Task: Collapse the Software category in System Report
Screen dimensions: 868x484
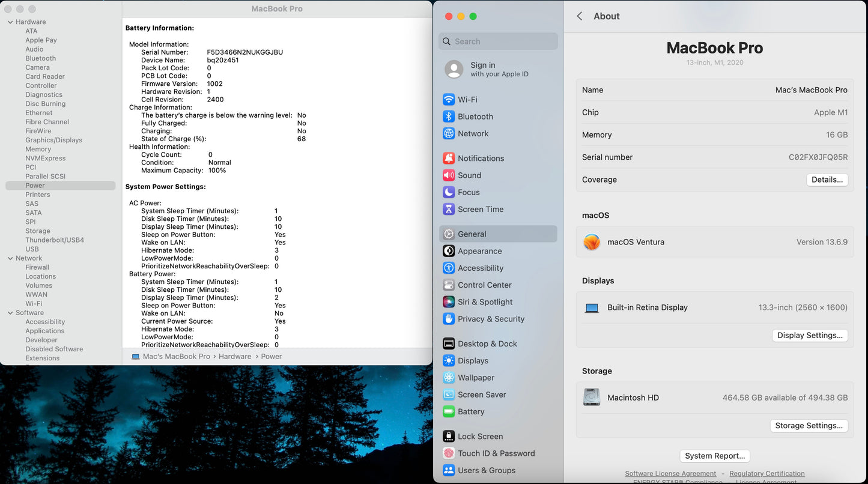Action: pos(10,313)
